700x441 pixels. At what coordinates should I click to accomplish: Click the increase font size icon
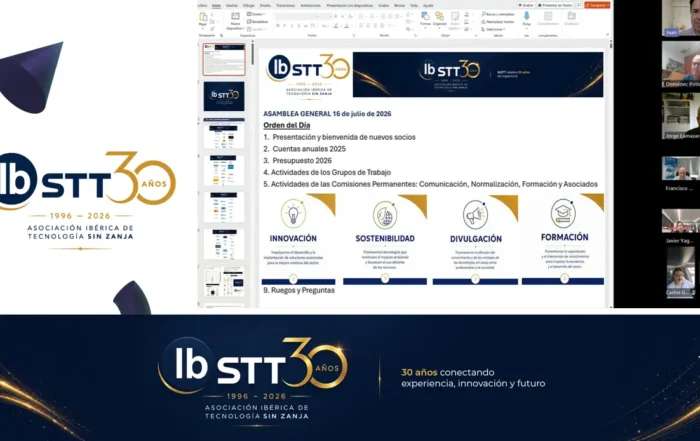click(336, 17)
